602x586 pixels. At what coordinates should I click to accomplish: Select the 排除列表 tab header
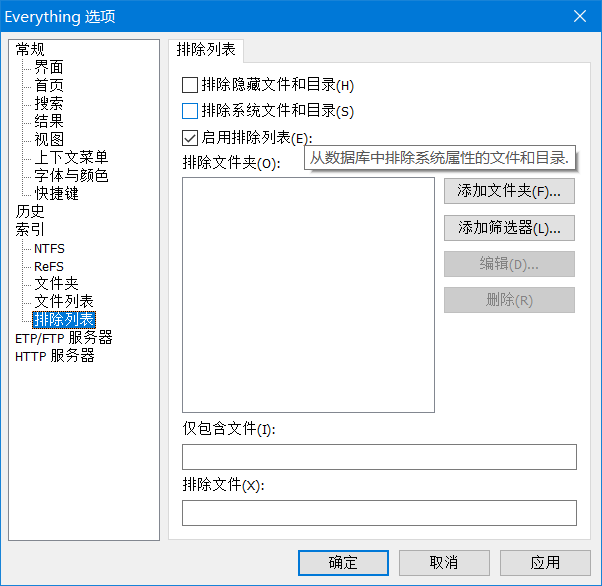(206, 50)
